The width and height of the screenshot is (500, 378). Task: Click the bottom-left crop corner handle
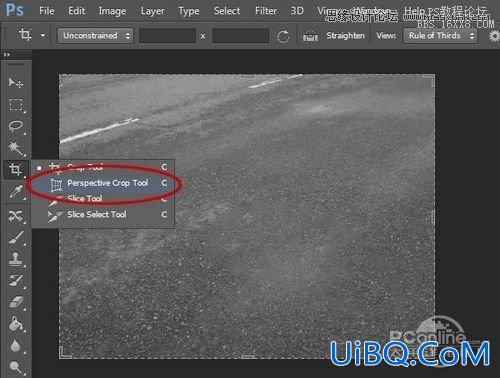pyautogui.click(x=64, y=353)
